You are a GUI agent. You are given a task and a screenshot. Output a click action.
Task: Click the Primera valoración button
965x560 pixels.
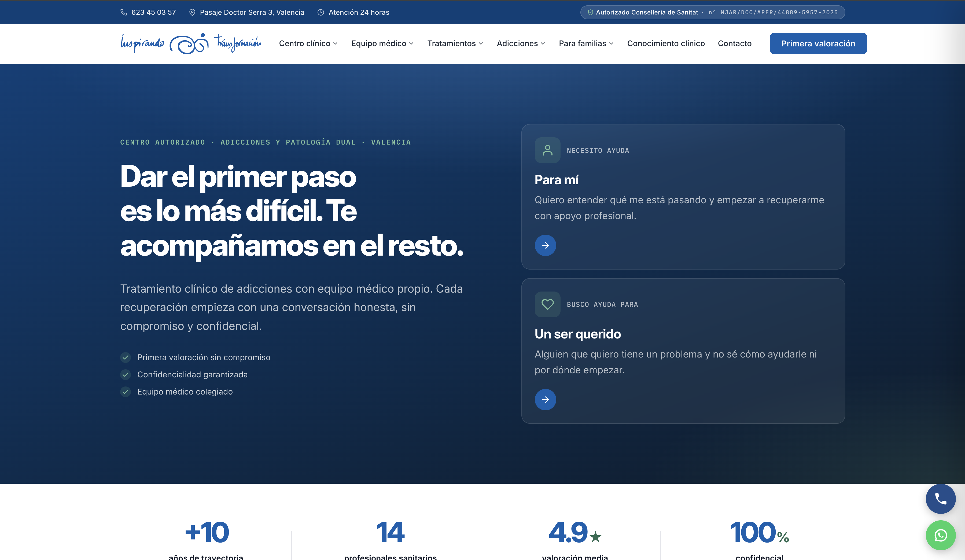pos(818,43)
